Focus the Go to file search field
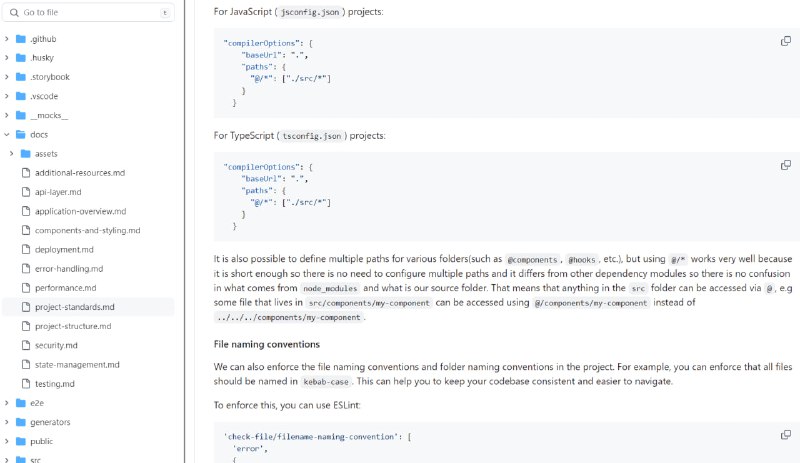Screen dimensions: 800x463 pyautogui.click(x=88, y=12)
